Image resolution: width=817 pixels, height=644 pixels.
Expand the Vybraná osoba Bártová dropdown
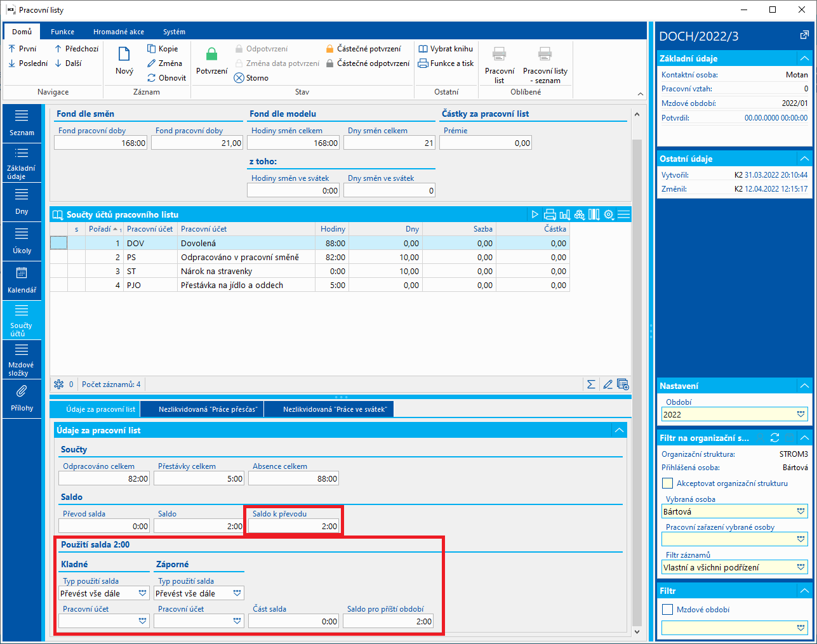click(x=800, y=511)
